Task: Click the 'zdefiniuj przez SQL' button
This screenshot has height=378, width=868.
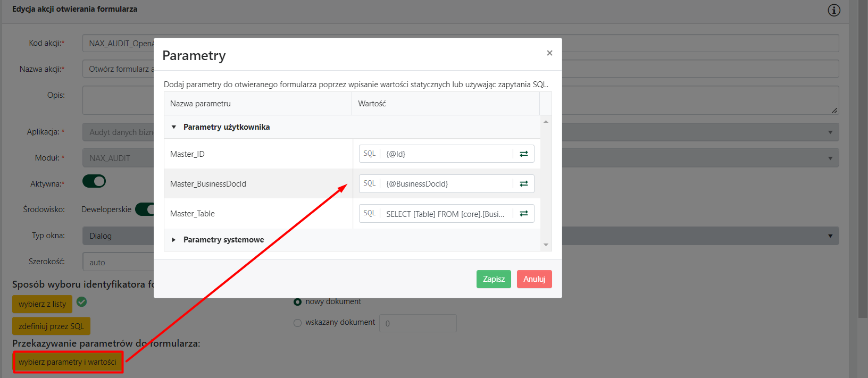Action: pyautogui.click(x=51, y=326)
